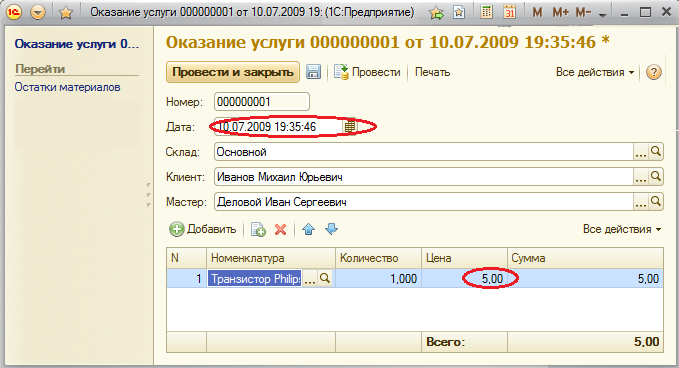This screenshot has height=368, width=679.
Task: Click select ellipsis button for Склад
Action: [x=641, y=152]
